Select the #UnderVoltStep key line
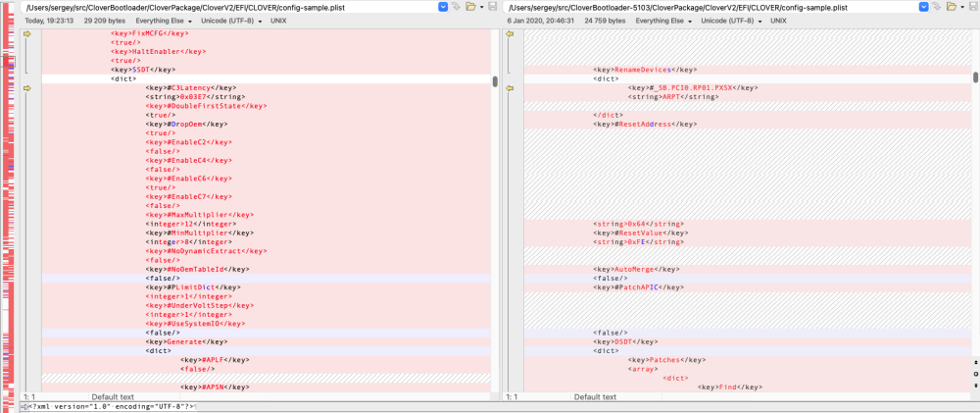The image size is (980, 413). point(199,306)
